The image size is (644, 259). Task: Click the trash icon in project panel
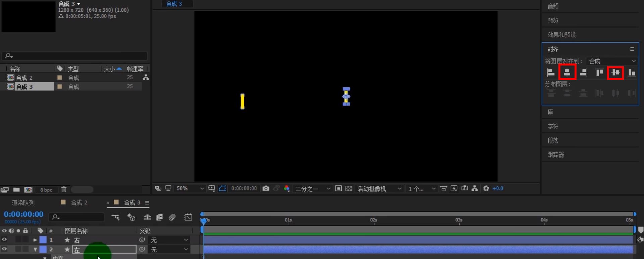click(64, 190)
